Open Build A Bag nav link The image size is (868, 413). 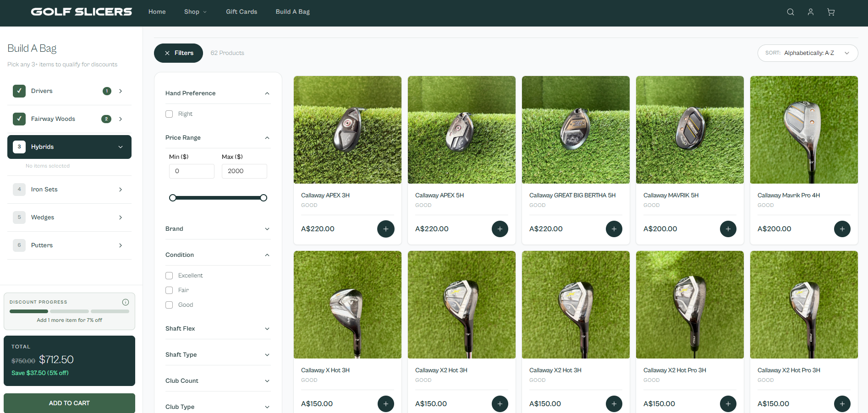click(x=293, y=12)
